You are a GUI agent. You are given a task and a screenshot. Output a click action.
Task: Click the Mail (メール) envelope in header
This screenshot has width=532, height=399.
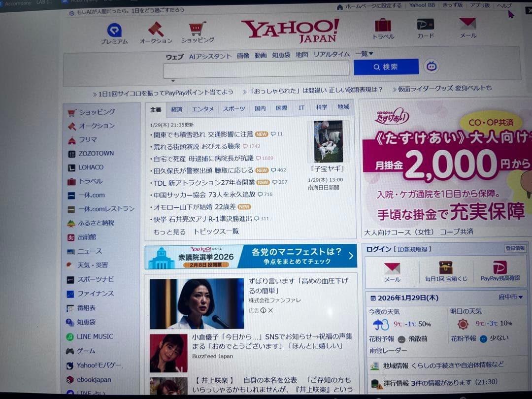467,24
